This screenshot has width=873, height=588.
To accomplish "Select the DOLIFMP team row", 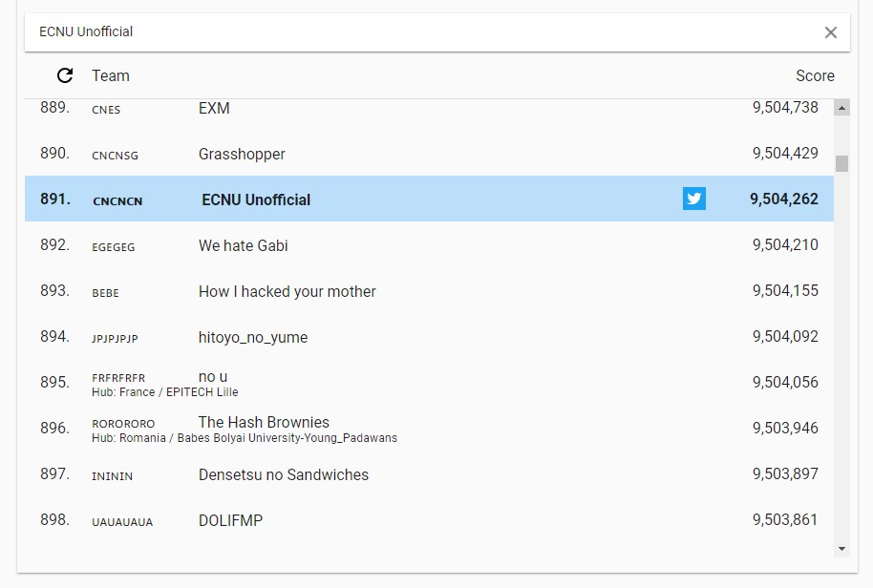I will [x=429, y=519].
